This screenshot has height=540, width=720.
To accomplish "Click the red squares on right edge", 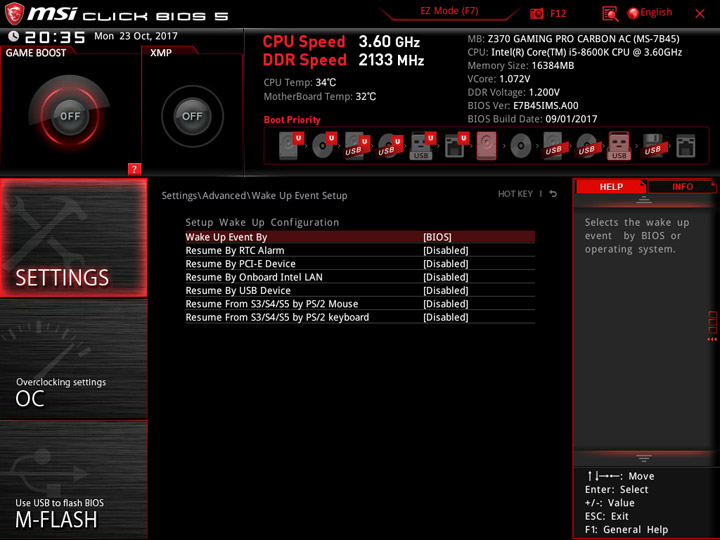I will coord(713,322).
